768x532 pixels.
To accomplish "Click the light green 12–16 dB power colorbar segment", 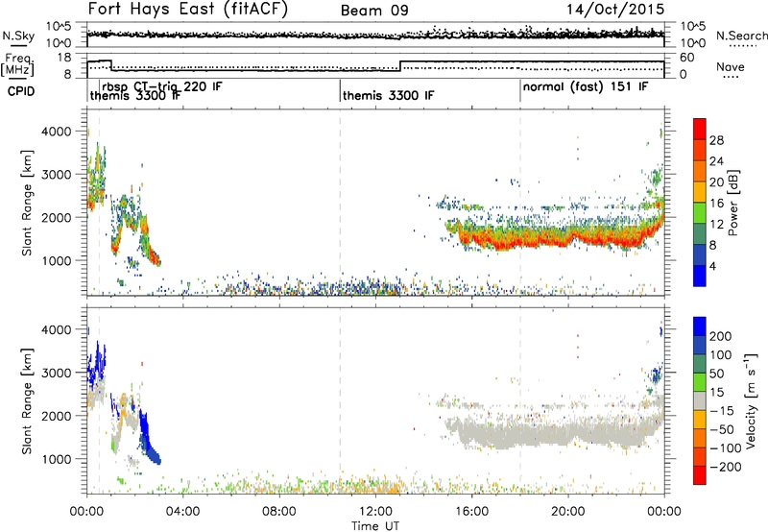I will pos(700,213).
